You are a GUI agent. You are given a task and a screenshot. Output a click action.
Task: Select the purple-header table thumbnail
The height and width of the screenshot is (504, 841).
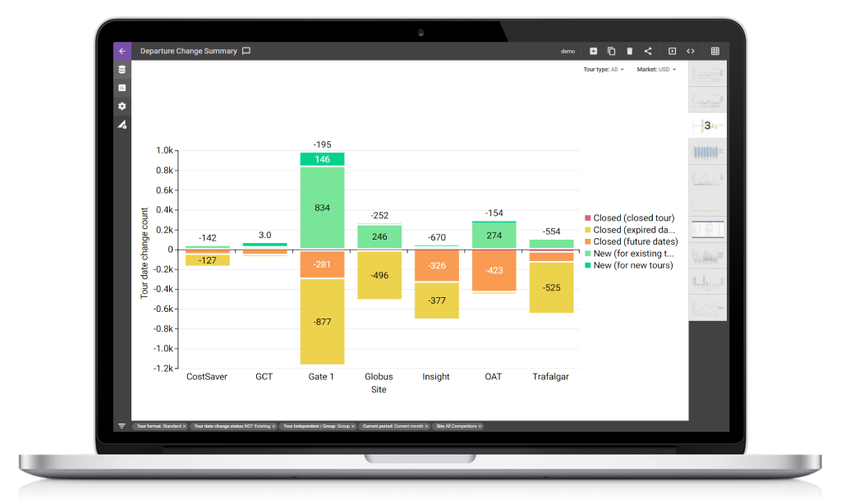point(707,230)
